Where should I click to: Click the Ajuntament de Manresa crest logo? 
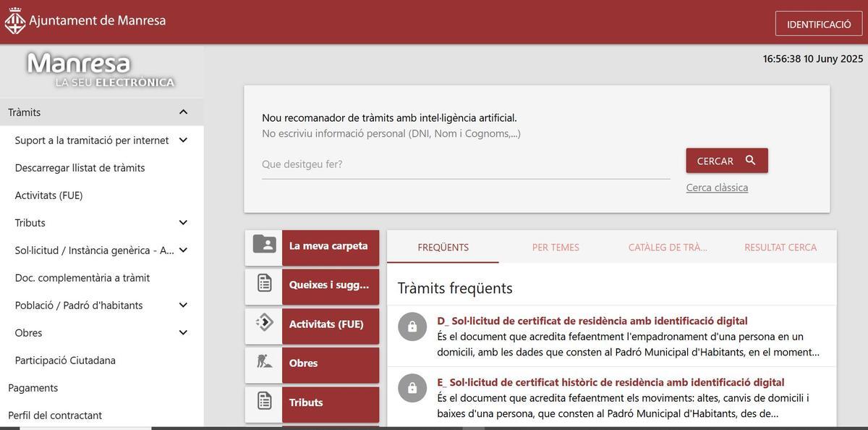pyautogui.click(x=14, y=21)
